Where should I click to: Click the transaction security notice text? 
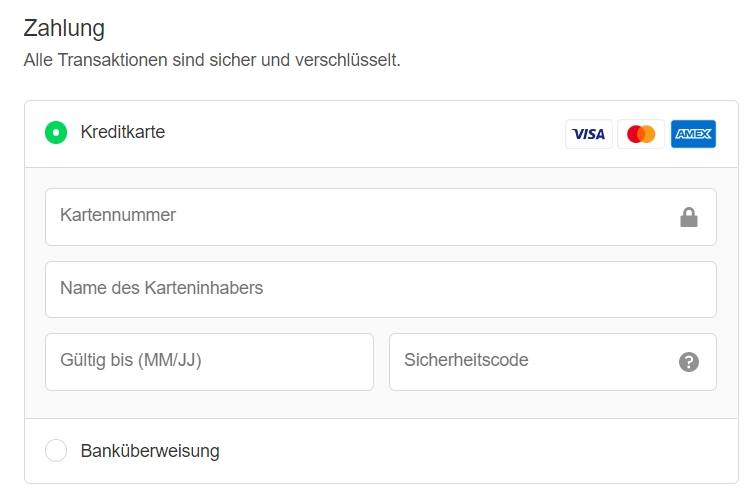[x=212, y=60]
